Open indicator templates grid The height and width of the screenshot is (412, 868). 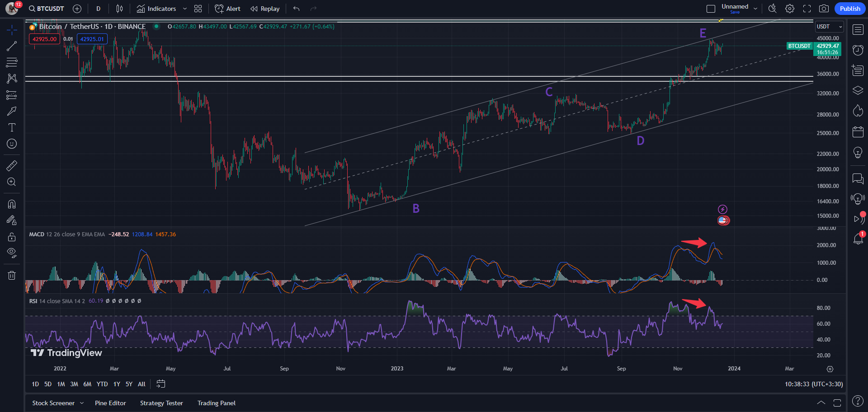point(198,9)
